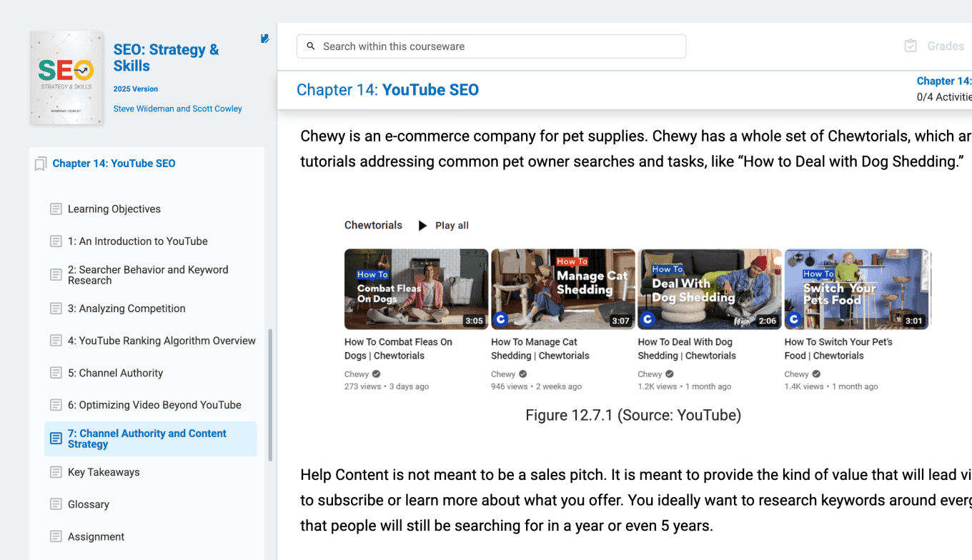Open 1: An Introduction to YouTube
The image size is (972, 560).
138,241
